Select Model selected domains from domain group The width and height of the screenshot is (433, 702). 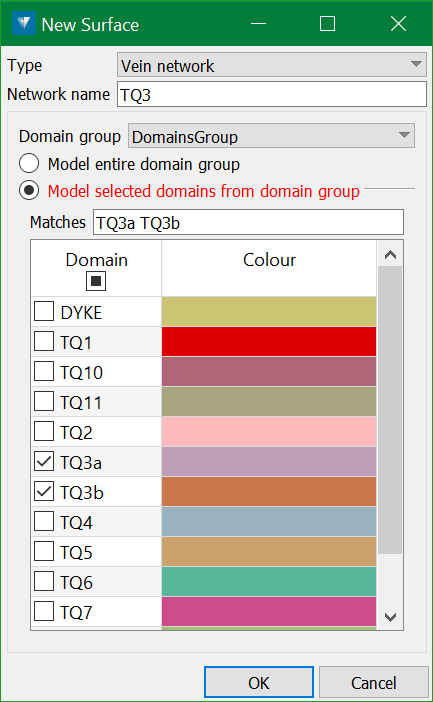(29, 191)
